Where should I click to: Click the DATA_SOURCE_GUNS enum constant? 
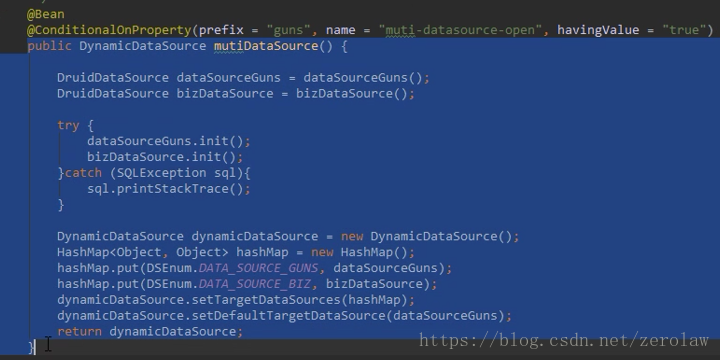click(258, 268)
